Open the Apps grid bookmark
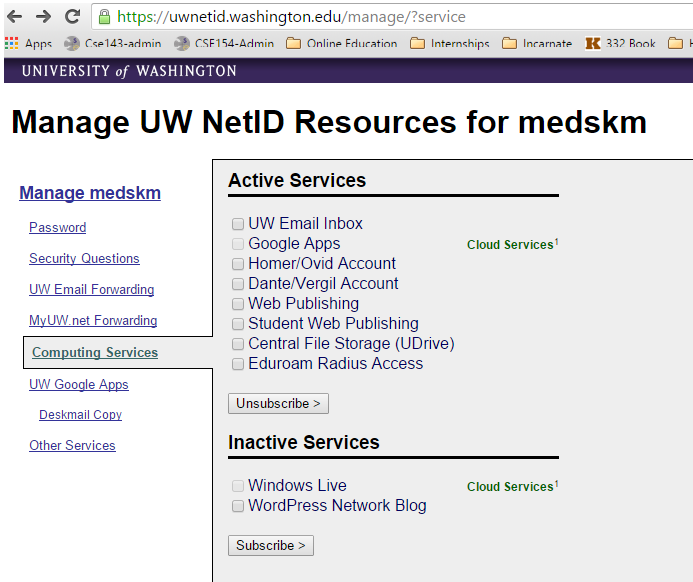 pyautogui.click(x=28, y=44)
